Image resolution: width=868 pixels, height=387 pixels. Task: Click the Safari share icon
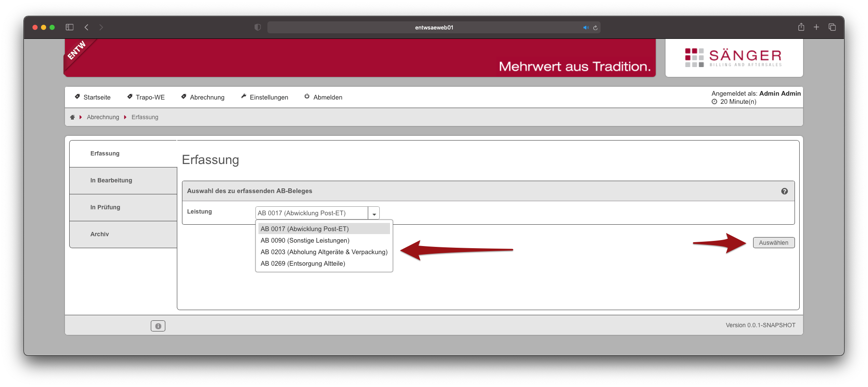click(x=801, y=27)
